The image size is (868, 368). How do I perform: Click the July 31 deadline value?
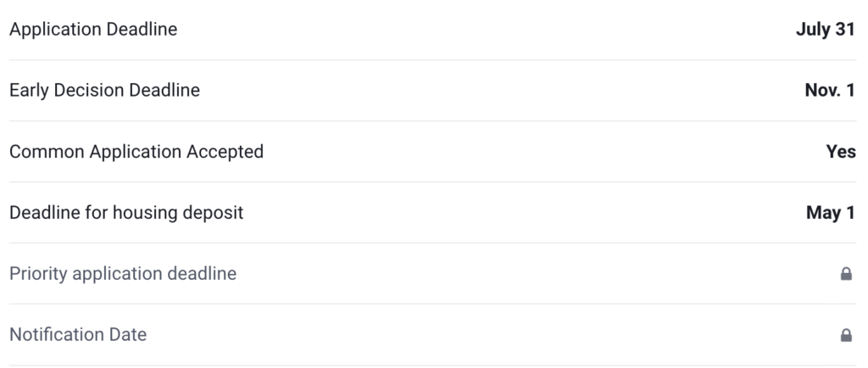826,30
